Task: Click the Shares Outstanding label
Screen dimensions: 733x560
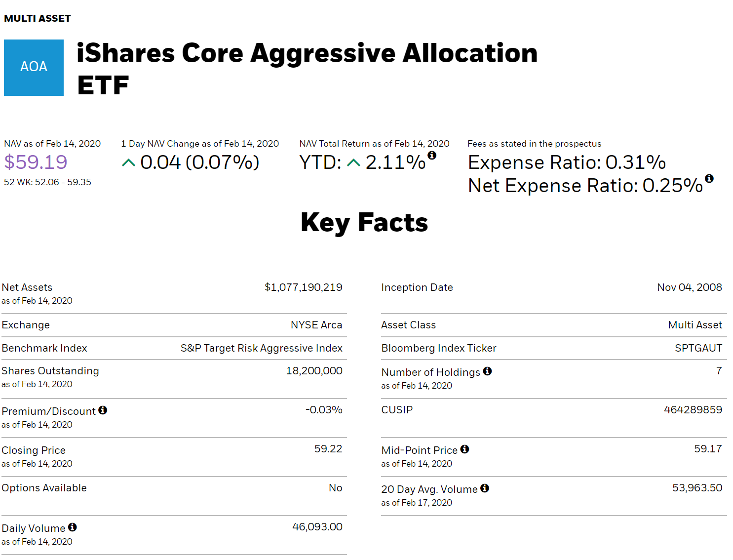Action: click(50, 371)
